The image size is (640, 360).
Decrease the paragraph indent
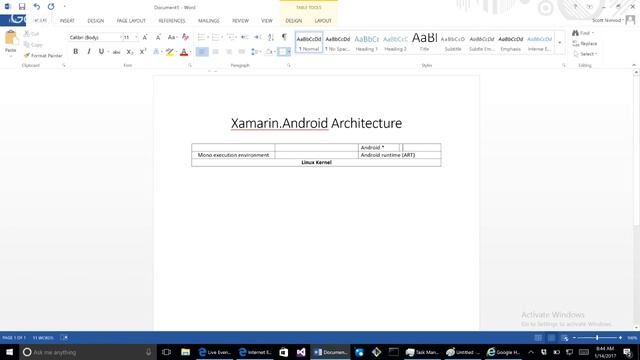click(244, 38)
